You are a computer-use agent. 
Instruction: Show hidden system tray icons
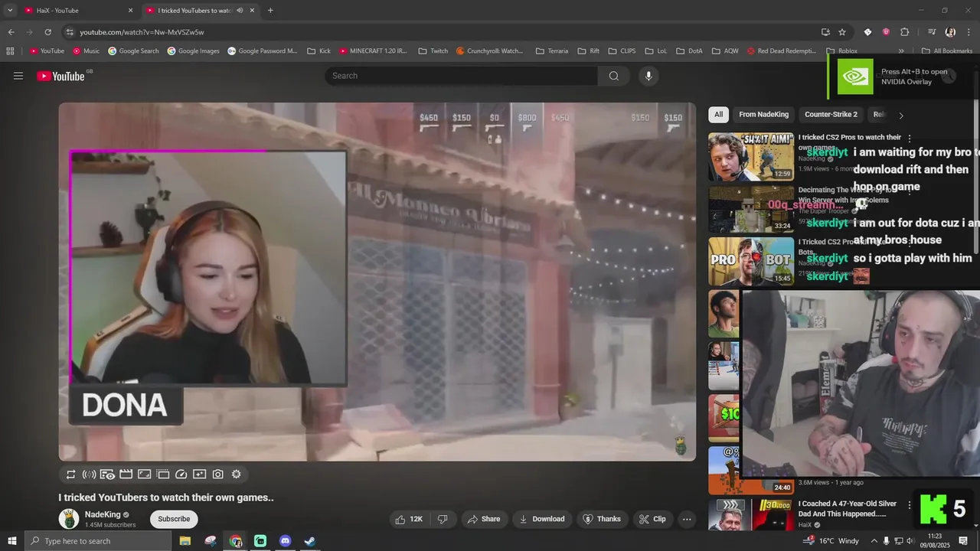pyautogui.click(x=873, y=541)
